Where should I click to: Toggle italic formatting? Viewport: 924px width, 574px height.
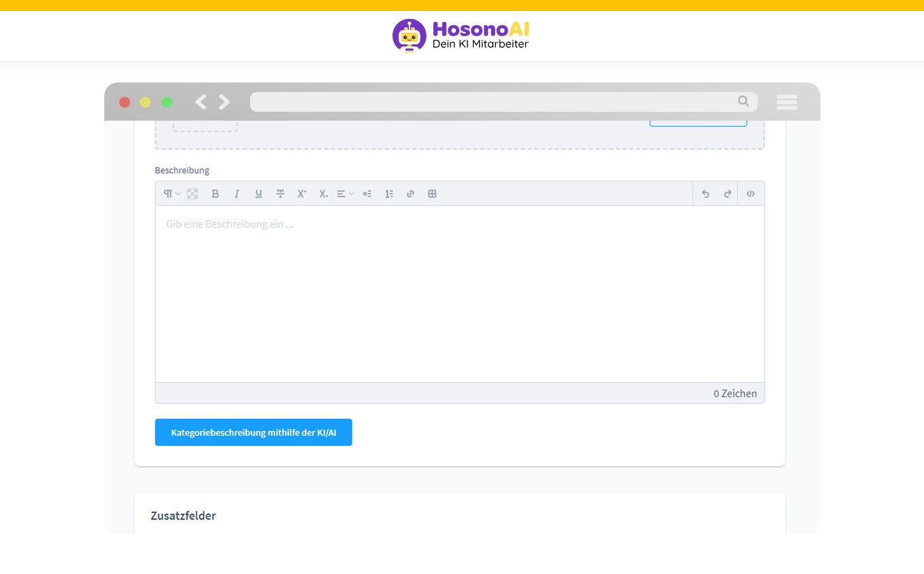237,194
